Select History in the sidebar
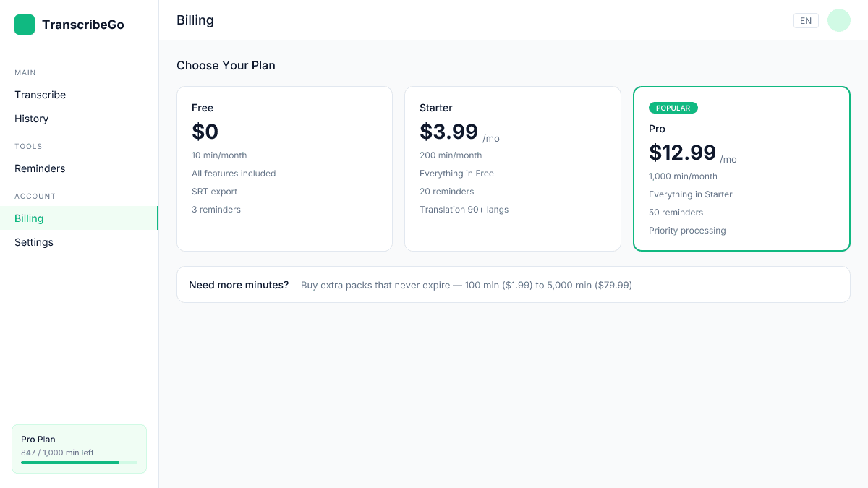 pos(31,119)
